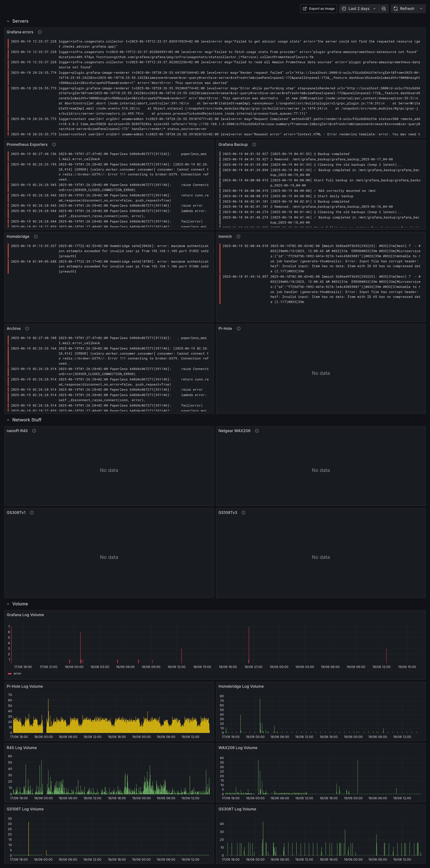Click the red bar near 19/06 12:00 in Grafana Log Volume
The image size is (430, 868).
point(386,656)
